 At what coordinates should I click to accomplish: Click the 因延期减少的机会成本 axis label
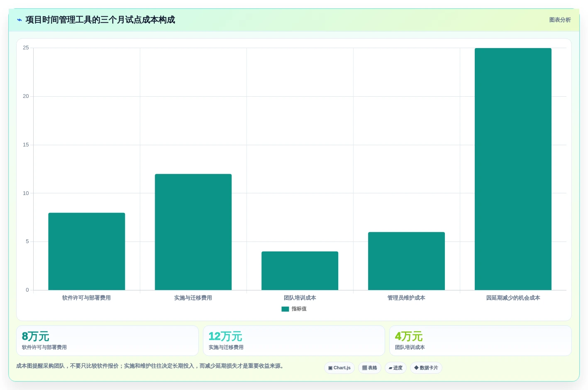click(513, 298)
